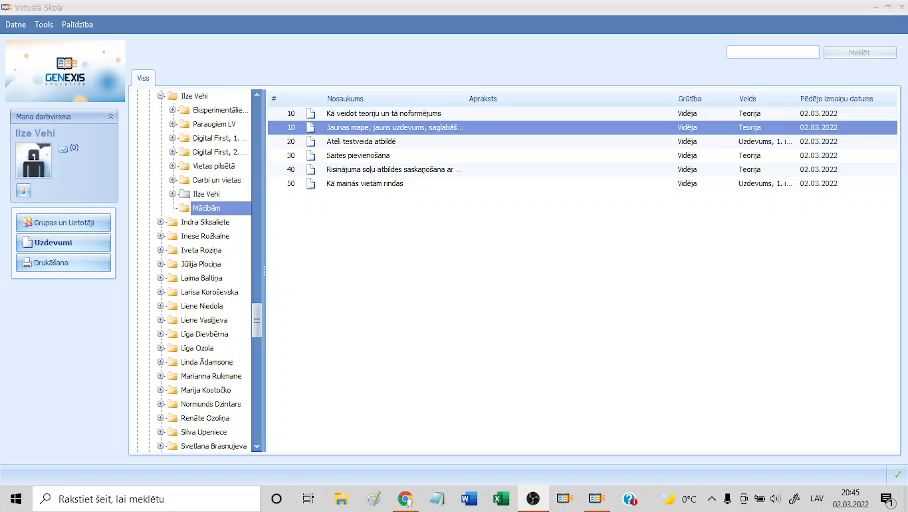Click the folder icon next to Paraugiem LV

[184, 124]
